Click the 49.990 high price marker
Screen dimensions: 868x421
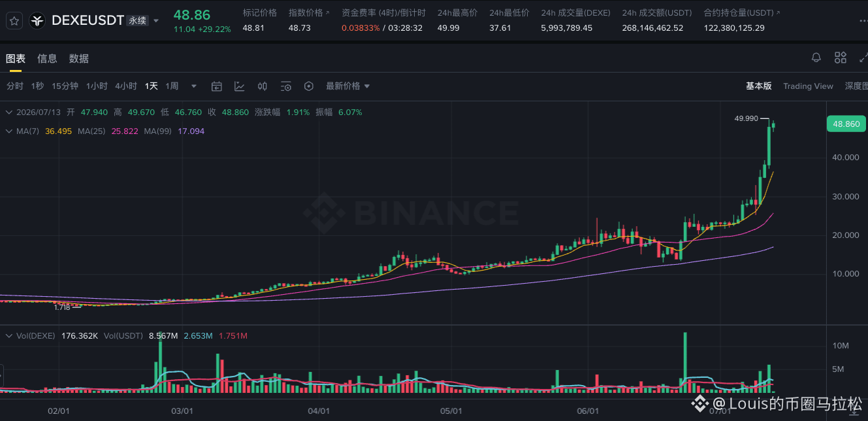[x=746, y=118]
